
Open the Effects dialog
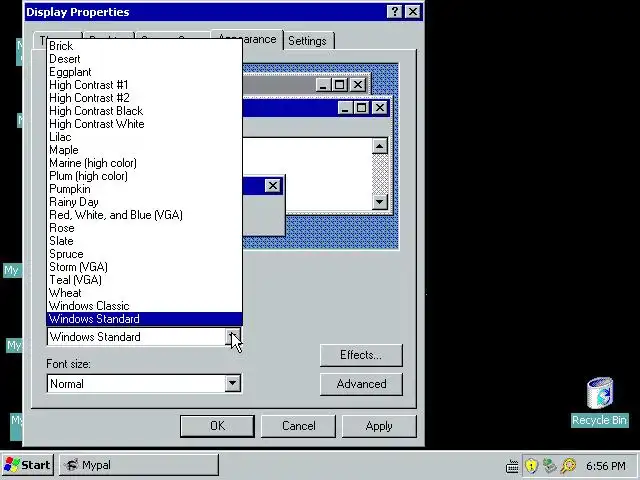click(361, 355)
